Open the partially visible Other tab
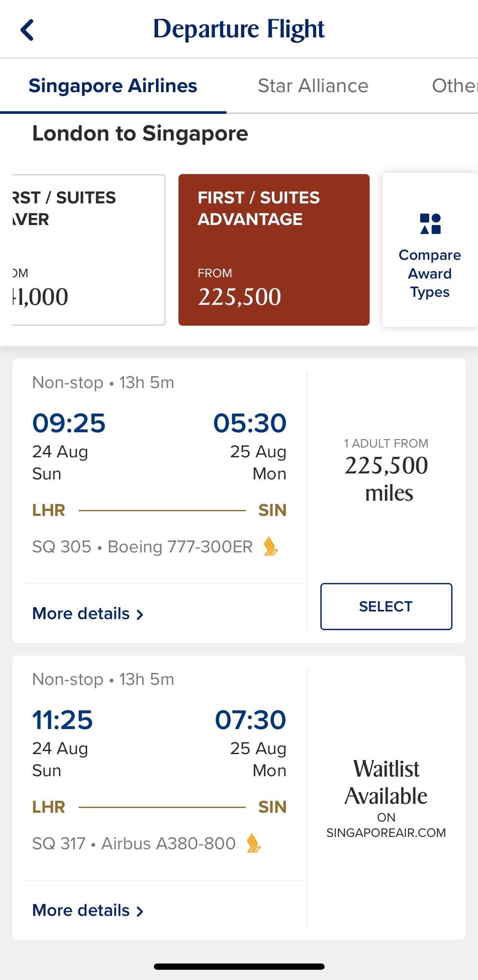478x980 pixels. point(453,86)
